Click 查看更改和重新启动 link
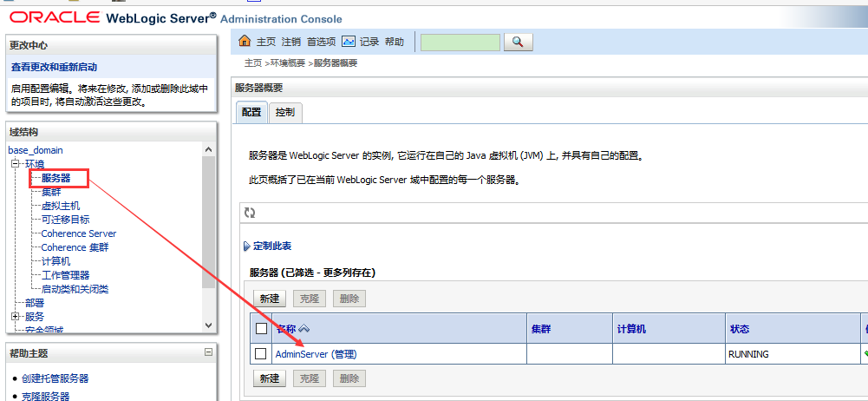Viewport: 868px width, 401px height. [x=55, y=67]
